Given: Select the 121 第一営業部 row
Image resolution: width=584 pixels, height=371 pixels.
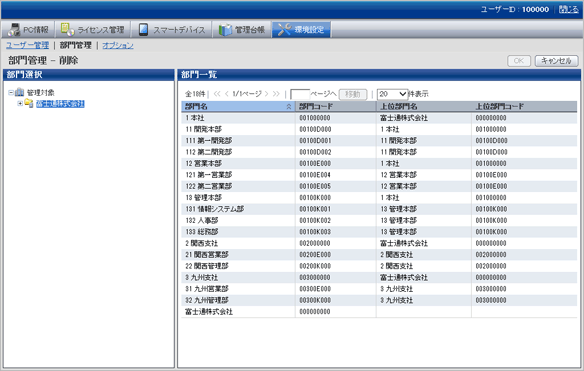Looking at the screenshot, I should click(379, 175).
